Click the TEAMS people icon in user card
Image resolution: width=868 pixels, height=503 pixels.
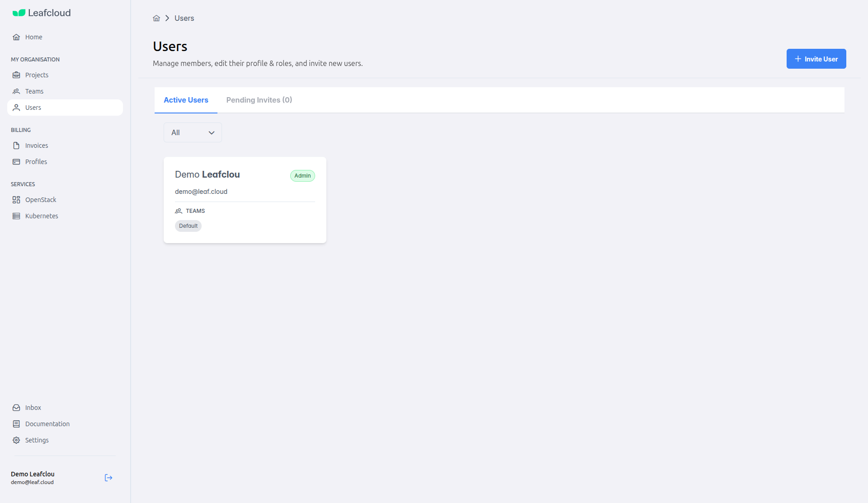coord(179,211)
